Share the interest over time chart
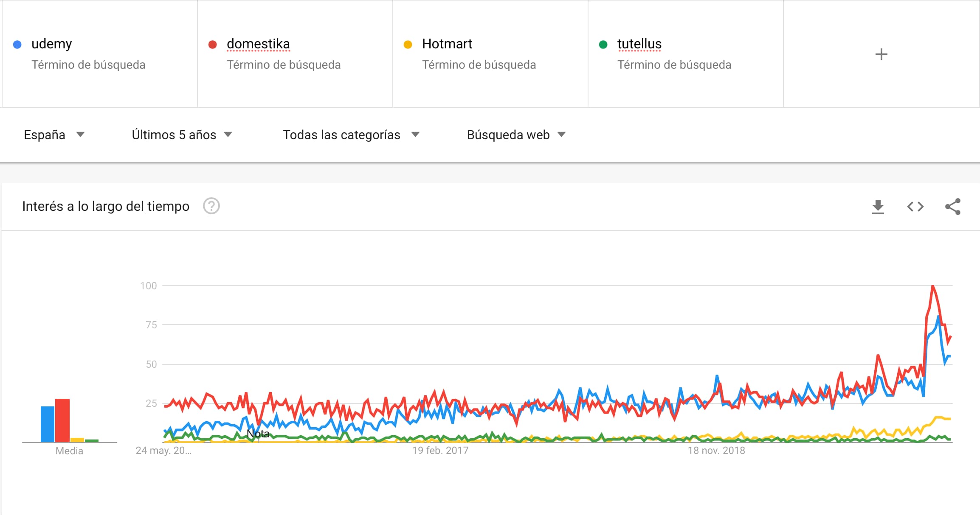The image size is (980, 515). coord(953,207)
